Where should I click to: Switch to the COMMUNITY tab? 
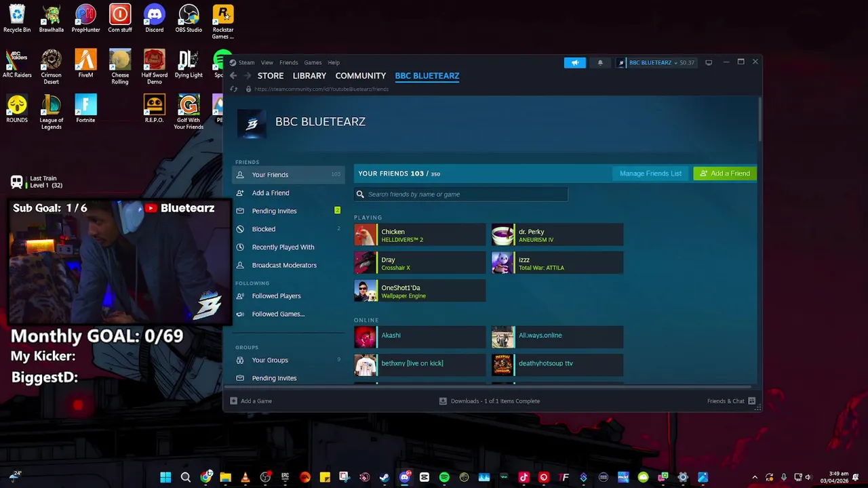coord(360,76)
